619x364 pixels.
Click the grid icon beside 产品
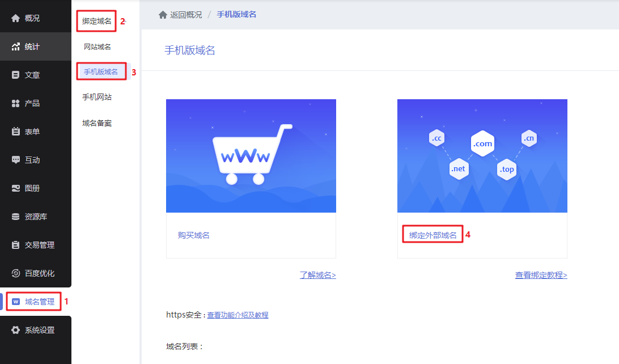tap(15, 103)
